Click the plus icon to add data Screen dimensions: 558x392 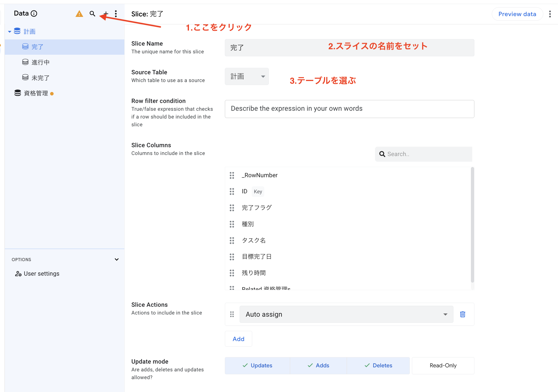click(106, 14)
